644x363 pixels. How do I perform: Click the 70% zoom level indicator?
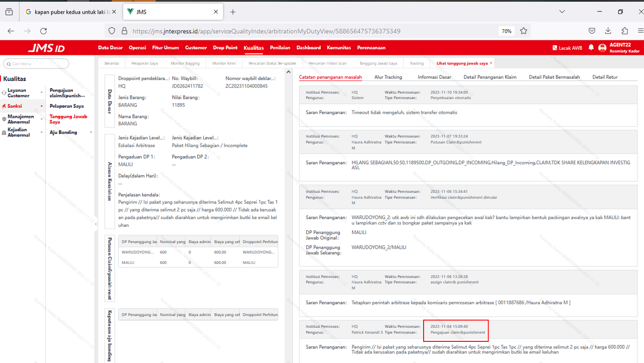click(506, 31)
